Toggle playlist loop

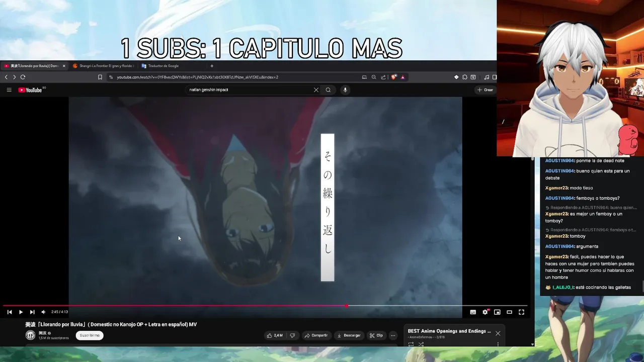(x=411, y=344)
